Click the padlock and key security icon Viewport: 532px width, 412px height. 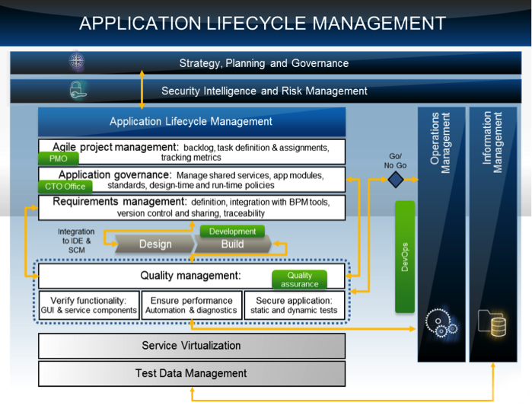coord(78,91)
